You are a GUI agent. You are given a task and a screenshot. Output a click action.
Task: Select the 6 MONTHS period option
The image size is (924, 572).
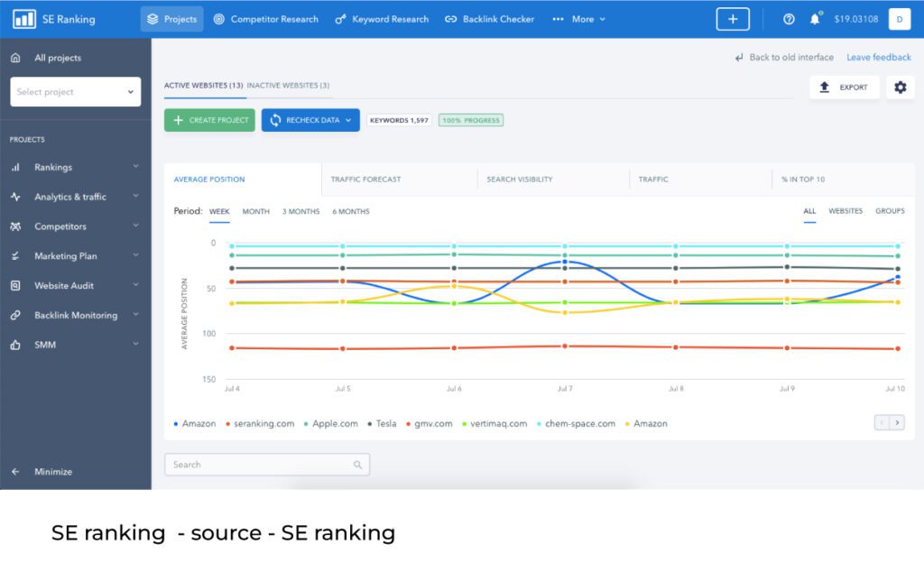351,211
